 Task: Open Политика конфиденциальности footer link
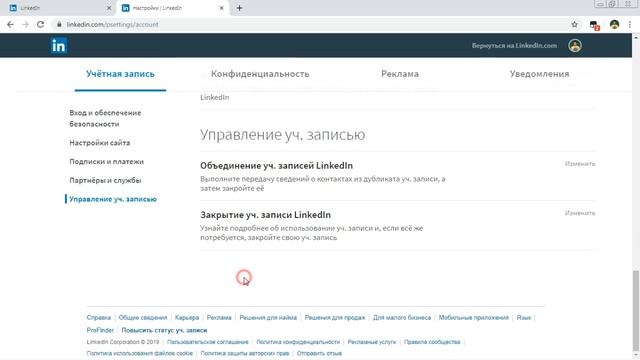[298, 342]
